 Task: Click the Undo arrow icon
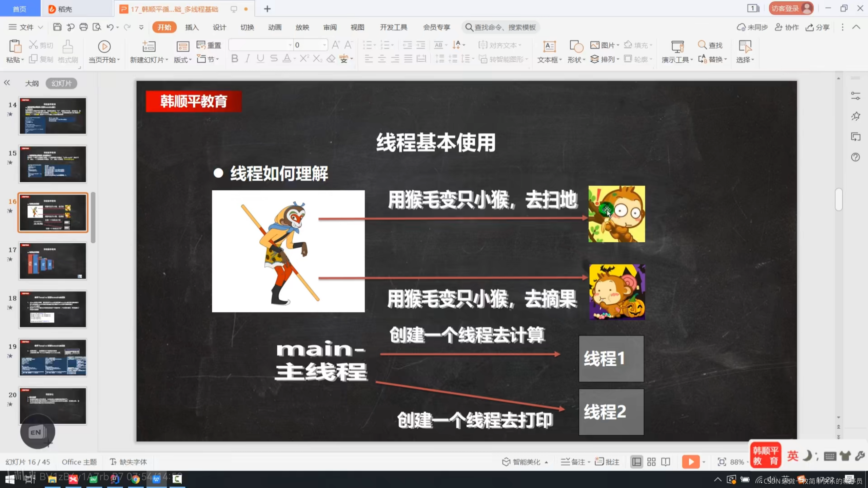click(x=110, y=27)
